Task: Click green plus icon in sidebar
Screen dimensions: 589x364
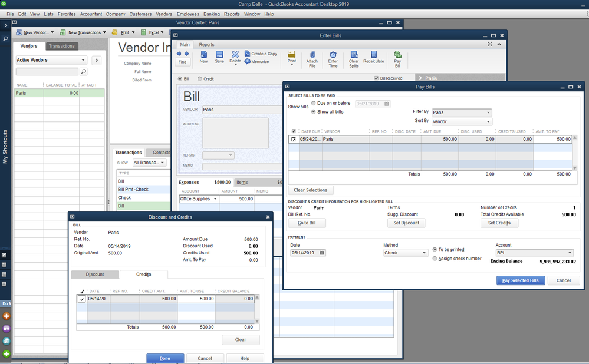Action: pyautogui.click(x=6, y=353)
